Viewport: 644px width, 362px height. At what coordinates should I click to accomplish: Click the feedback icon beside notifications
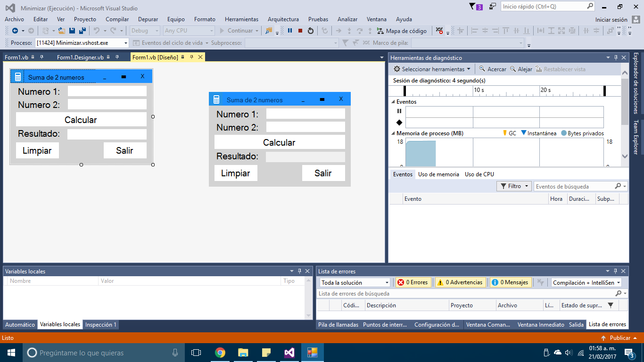(493, 7)
